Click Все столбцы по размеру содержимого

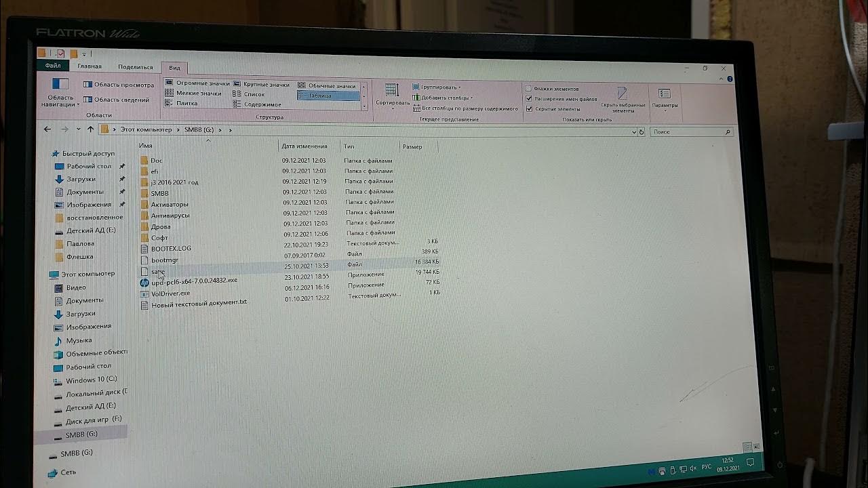click(x=465, y=108)
